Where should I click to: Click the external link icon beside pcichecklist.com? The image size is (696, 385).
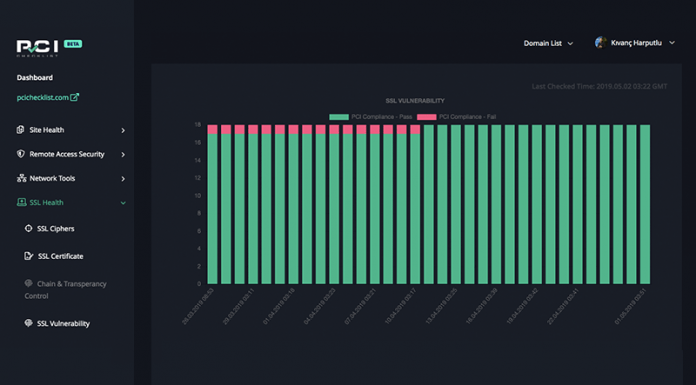[x=75, y=97]
